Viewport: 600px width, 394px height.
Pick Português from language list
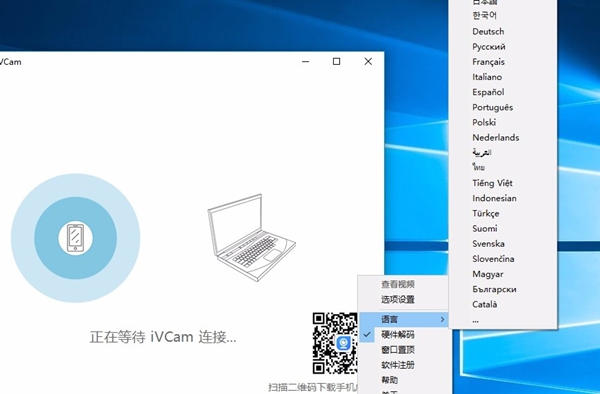tap(503, 107)
